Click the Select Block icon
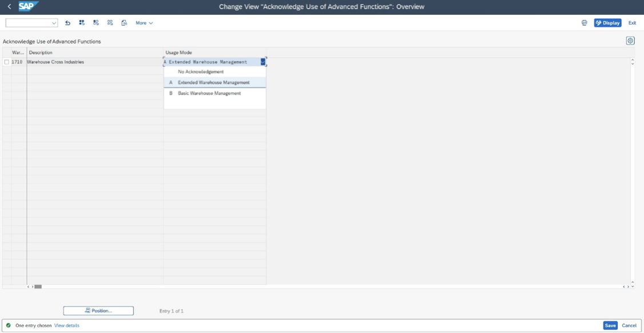Viewport: 644px width, 333px height. (96, 22)
